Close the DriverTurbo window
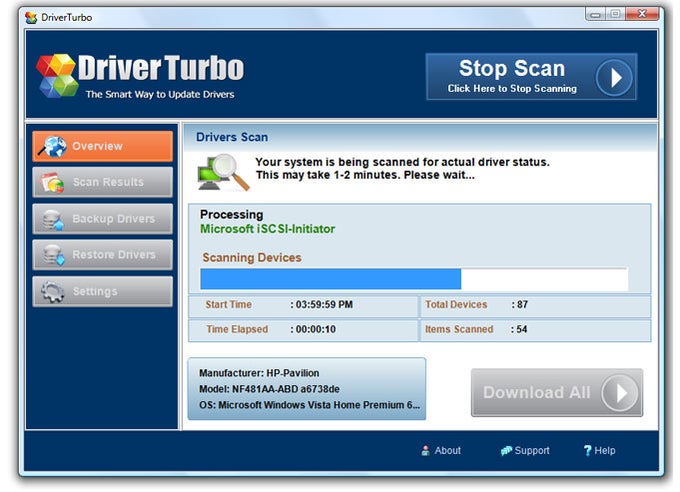 [x=642, y=14]
